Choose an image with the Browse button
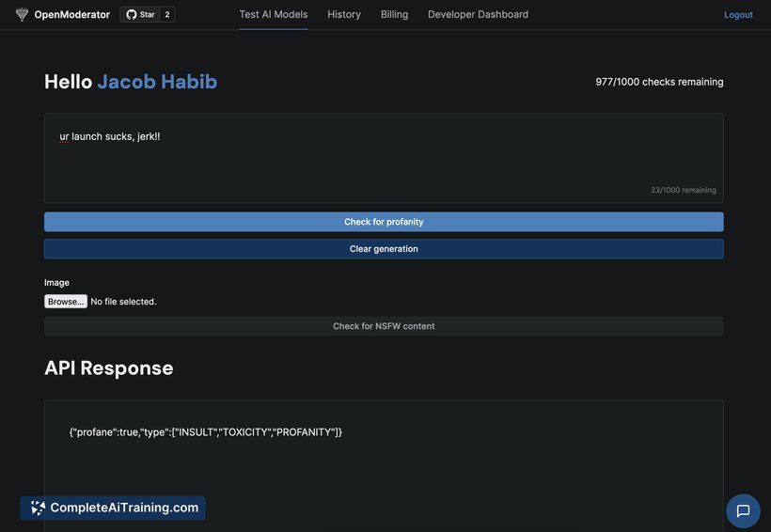Image resolution: width=771 pixels, height=532 pixels. 66,302
